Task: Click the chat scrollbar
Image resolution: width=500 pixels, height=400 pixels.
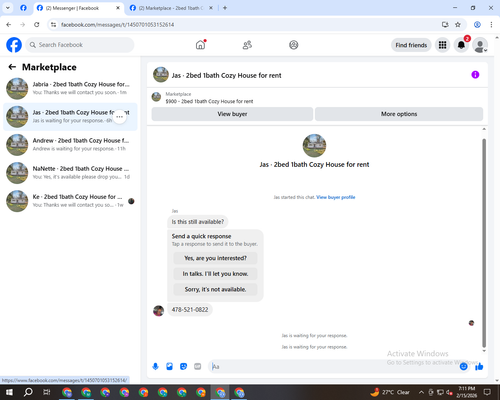Action: pyautogui.click(x=484, y=243)
